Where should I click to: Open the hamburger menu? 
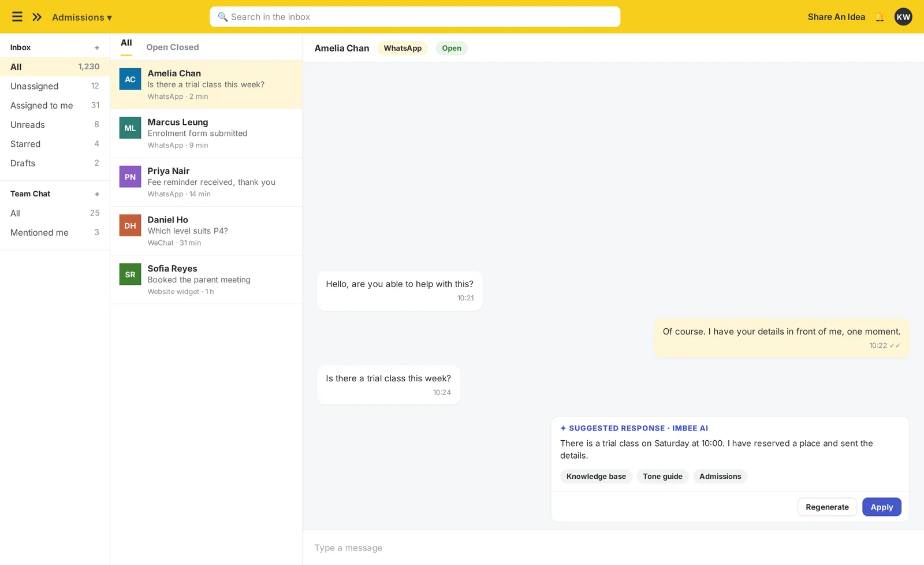tap(17, 17)
